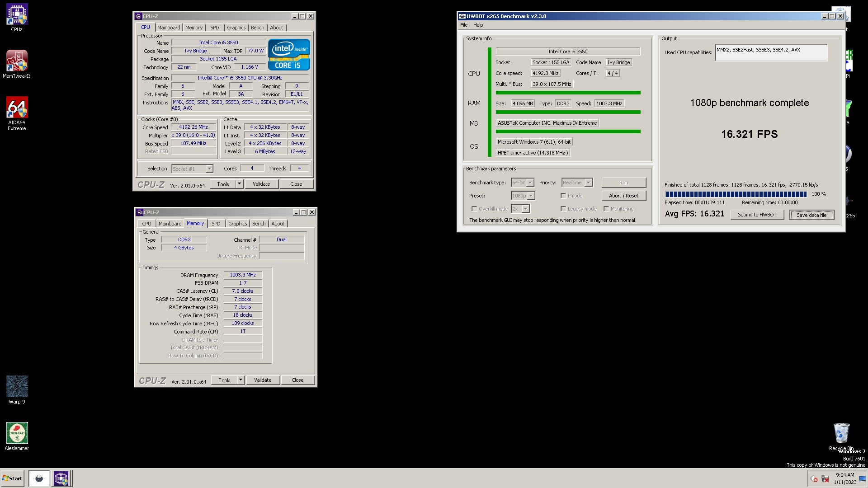Click Validate in CPU-Z Memory window
This screenshot has width=868, height=488.
pos(263,380)
